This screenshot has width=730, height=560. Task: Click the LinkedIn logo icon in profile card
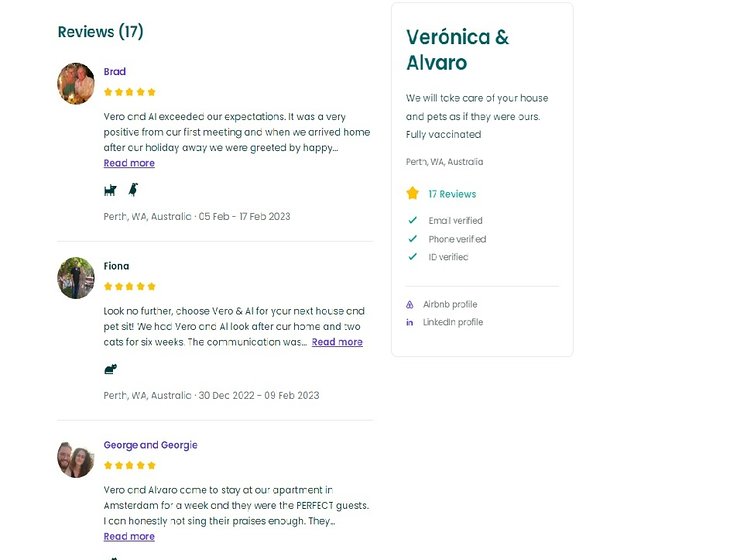410,322
